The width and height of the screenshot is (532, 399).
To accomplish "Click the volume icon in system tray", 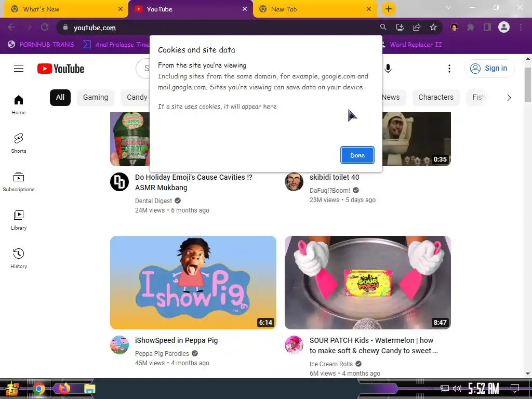I will [x=457, y=389].
